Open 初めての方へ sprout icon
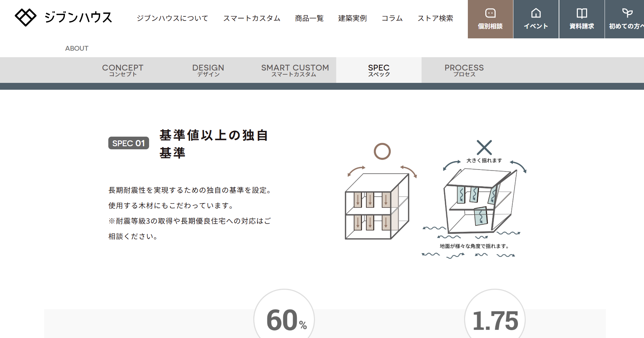This screenshot has height=338, width=644. pyautogui.click(x=627, y=13)
